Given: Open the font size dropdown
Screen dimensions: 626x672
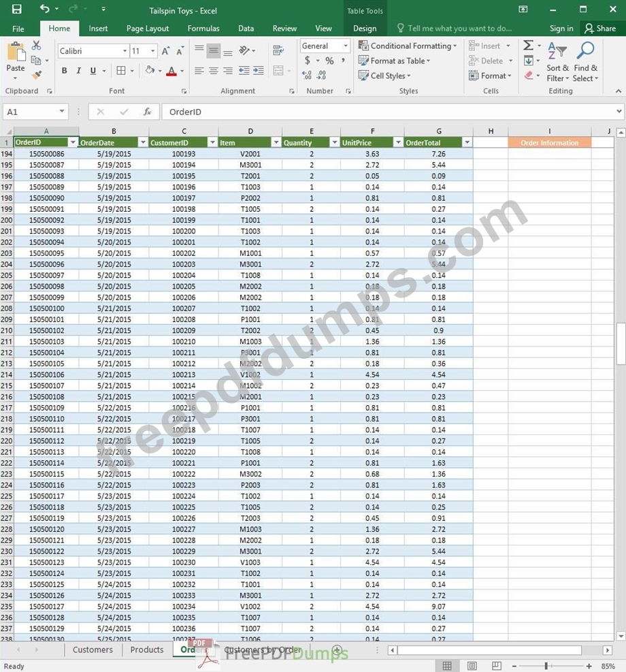Looking at the screenshot, I should point(153,51).
